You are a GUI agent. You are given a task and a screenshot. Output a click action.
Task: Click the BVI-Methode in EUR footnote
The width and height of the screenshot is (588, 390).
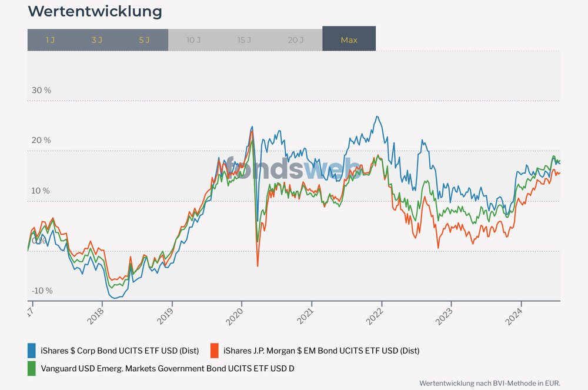(x=490, y=384)
